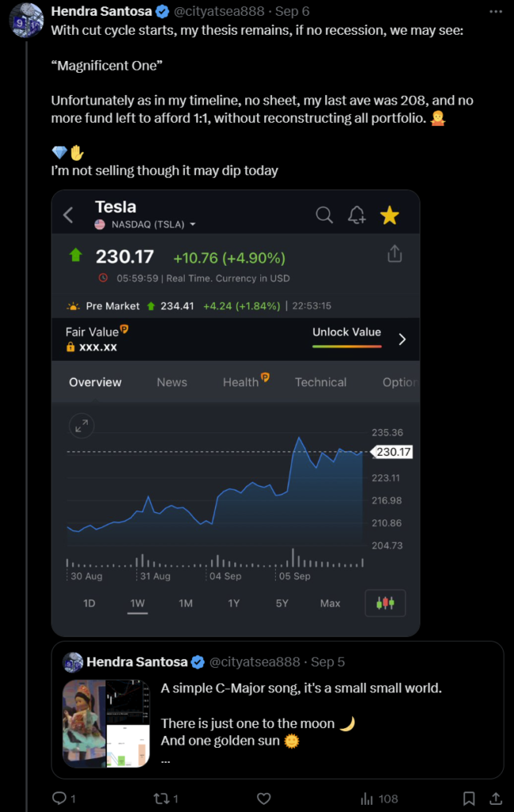Select the Technical tab
Image resolution: width=514 pixels, height=812 pixels.
click(x=320, y=382)
